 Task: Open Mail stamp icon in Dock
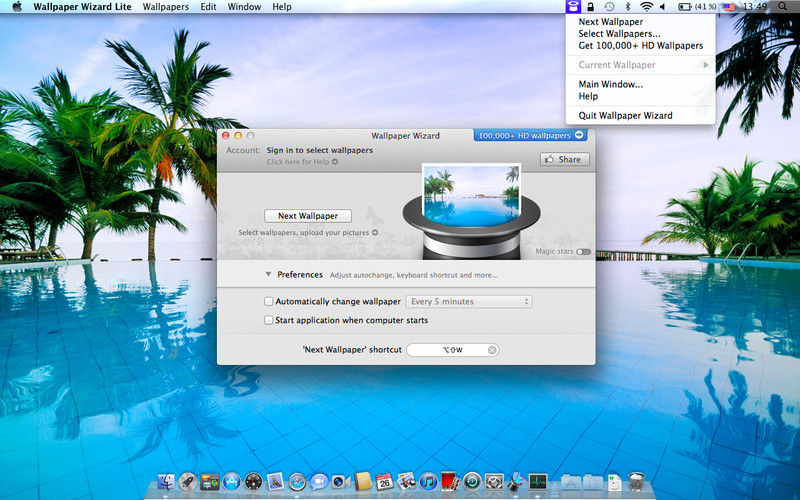click(276, 481)
